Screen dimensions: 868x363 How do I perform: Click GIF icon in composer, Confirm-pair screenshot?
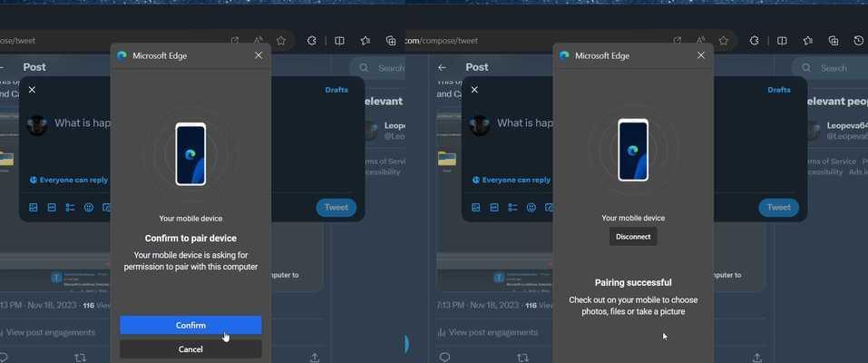coord(52,207)
